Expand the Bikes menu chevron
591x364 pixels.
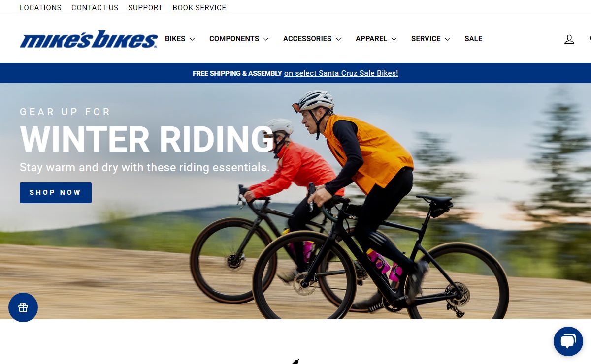pos(192,39)
